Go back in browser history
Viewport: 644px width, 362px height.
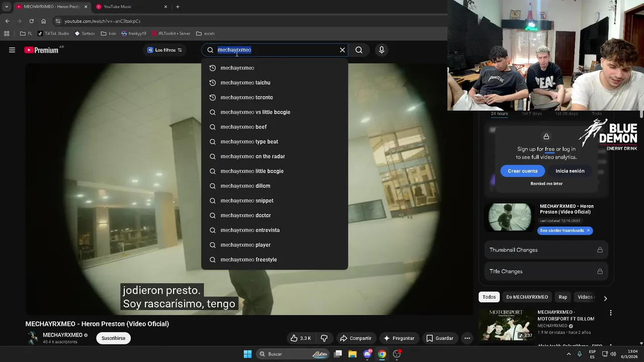coord(7,21)
